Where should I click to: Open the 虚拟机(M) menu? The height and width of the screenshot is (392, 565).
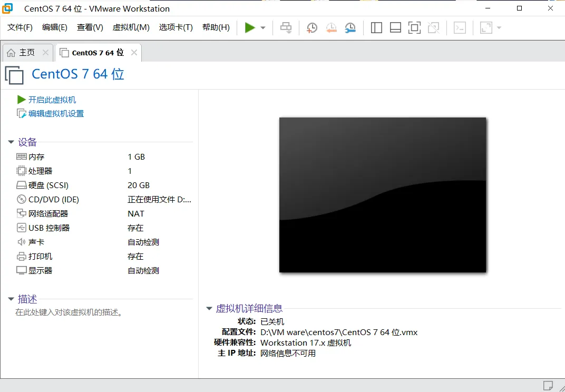[131, 27]
